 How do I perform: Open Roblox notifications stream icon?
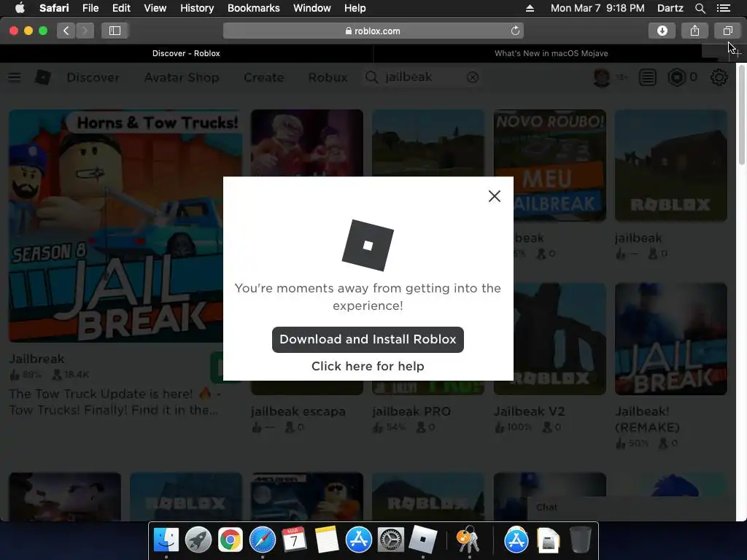[x=648, y=77]
